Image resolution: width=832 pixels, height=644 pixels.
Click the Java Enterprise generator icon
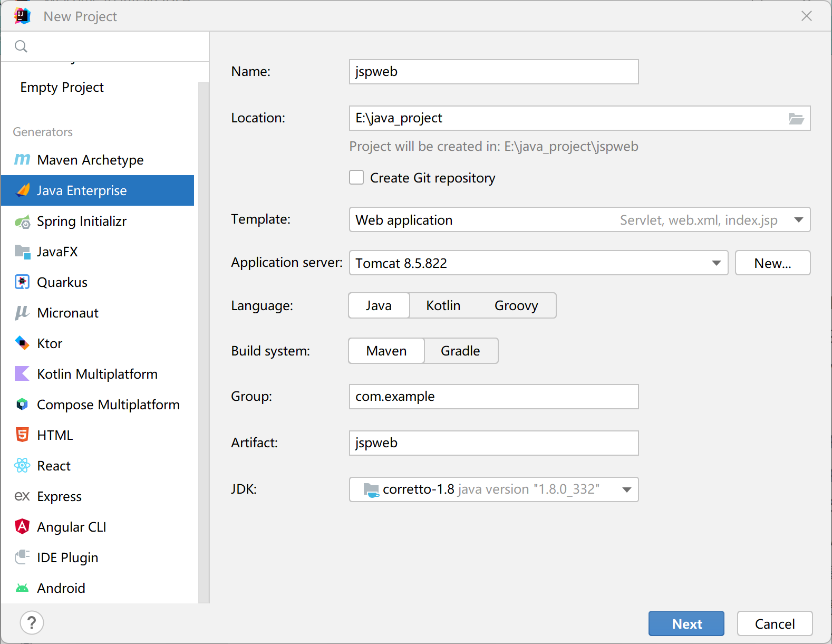(x=23, y=190)
